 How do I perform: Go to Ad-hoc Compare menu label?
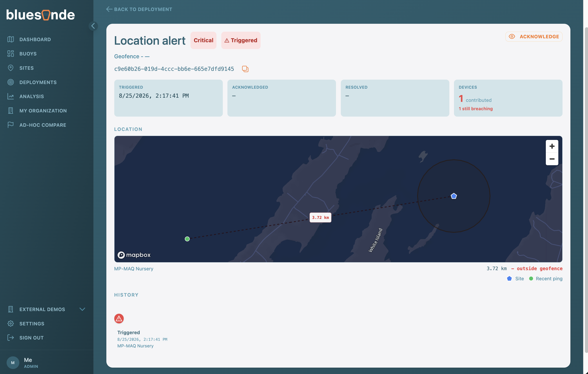(x=43, y=125)
